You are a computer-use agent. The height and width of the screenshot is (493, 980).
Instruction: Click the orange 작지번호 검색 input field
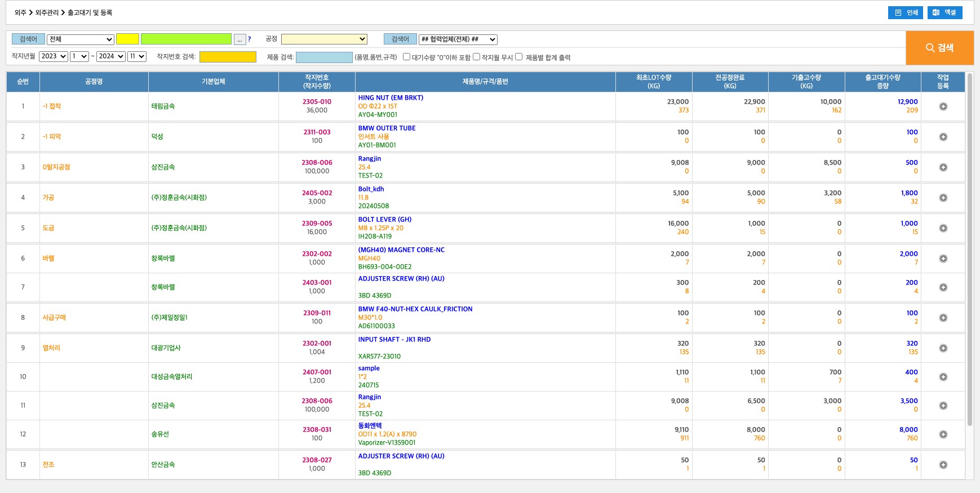pos(228,57)
